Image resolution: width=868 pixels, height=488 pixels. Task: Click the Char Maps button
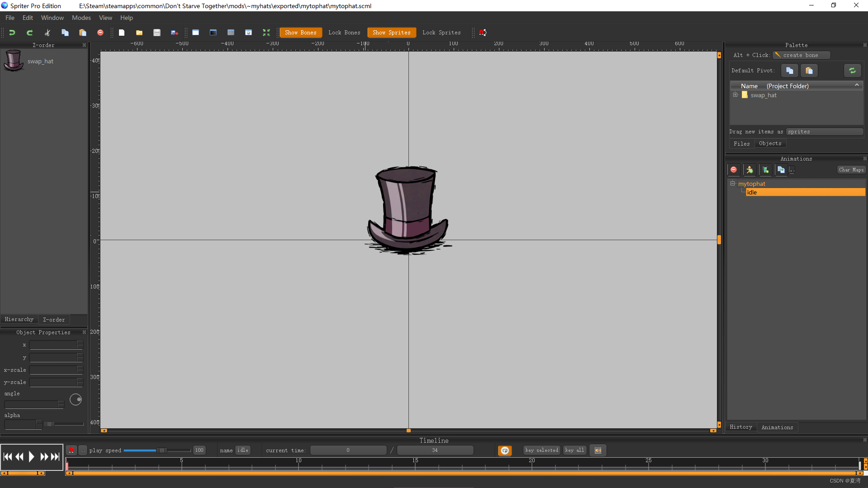851,170
